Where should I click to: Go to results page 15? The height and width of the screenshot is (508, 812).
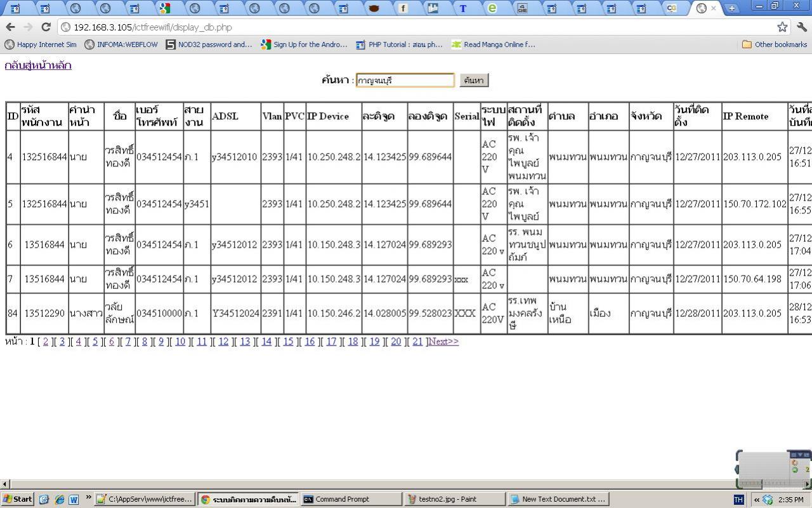288,342
